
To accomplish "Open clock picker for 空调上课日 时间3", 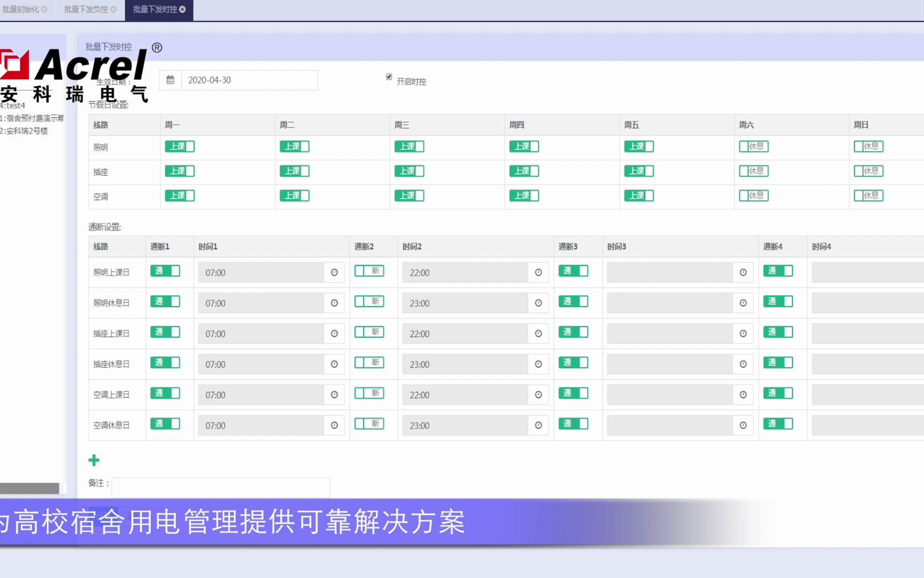I will click(743, 394).
